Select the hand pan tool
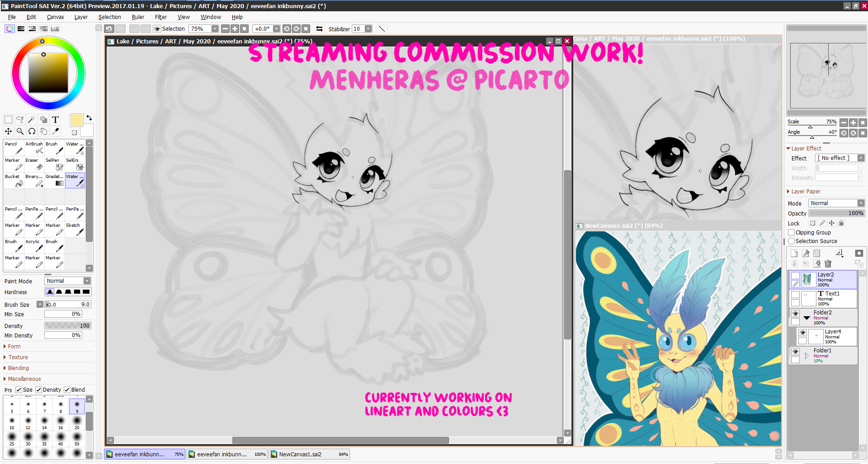Image resolution: width=868 pixels, height=464 pixels. click(43, 131)
